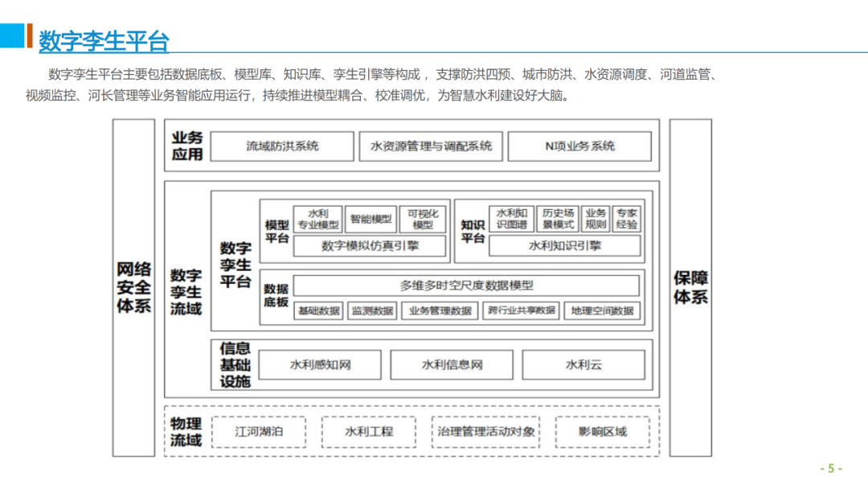The height and width of the screenshot is (489, 868).
Task: Click the N项业务系统 box
Action: click(579, 146)
